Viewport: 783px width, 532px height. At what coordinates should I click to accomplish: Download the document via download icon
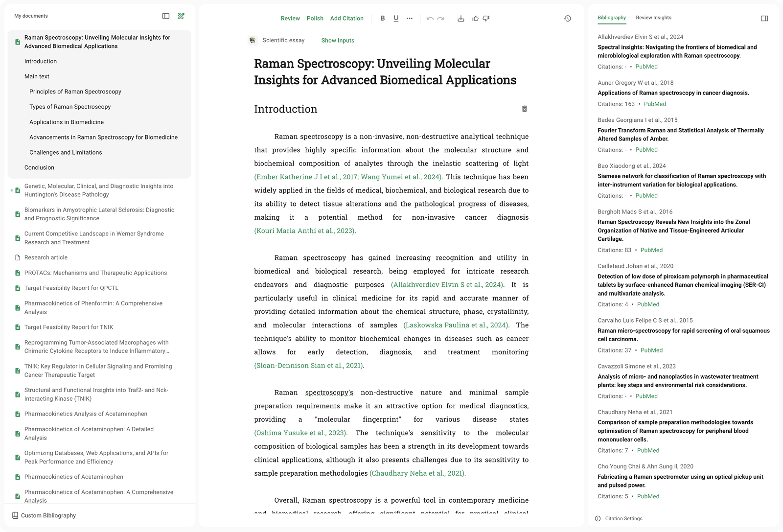tap(461, 19)
